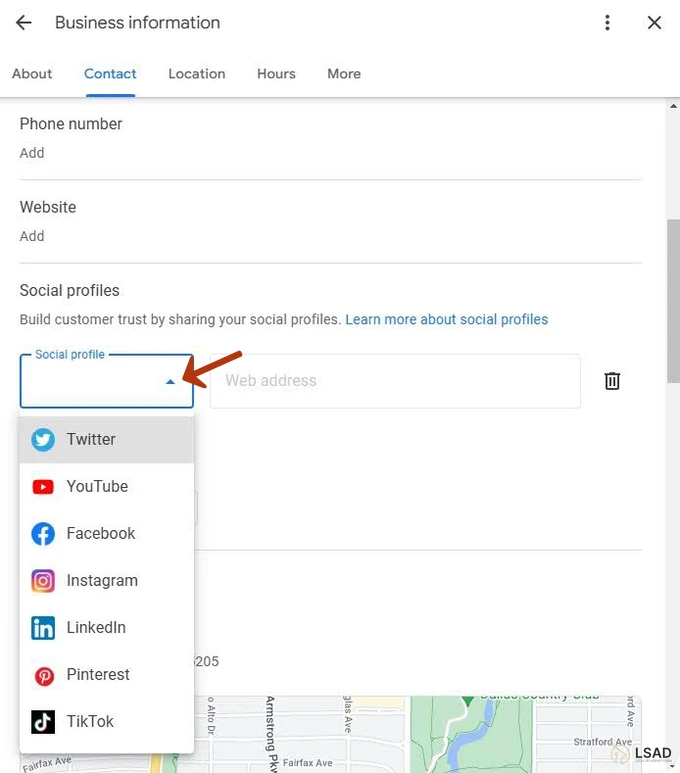Click the map thumbnail near Fairfax Ave
Screen dimensions: 680x773
(x=330, y=734)
